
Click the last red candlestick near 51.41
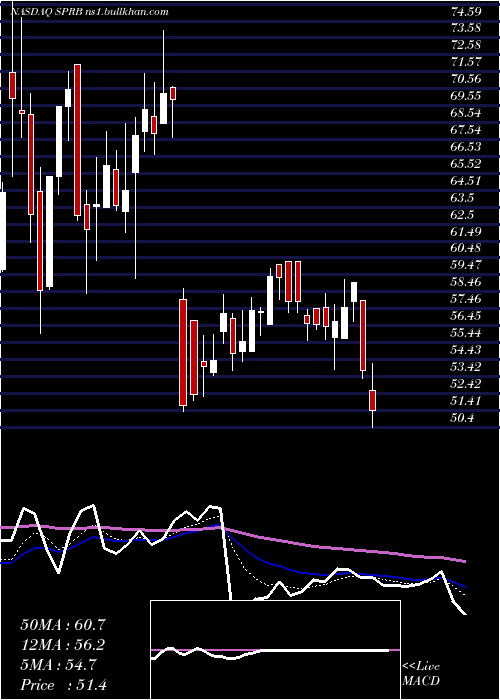point(372,400)
